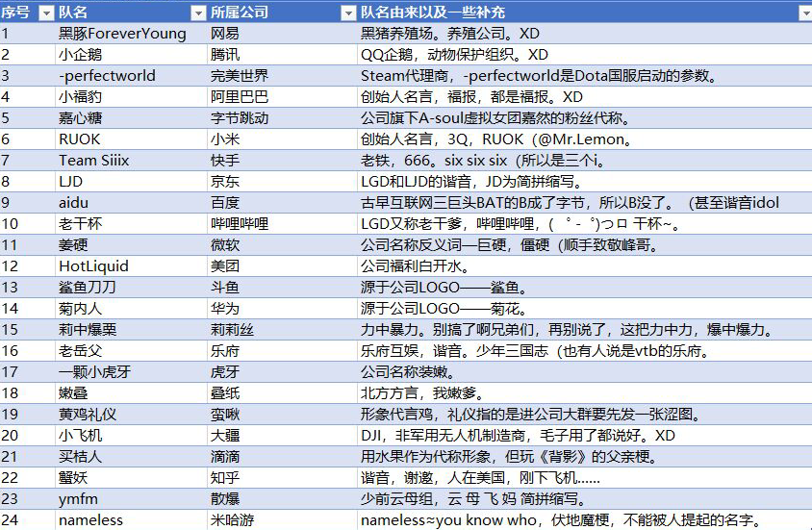
Task: Click the company cell 网易
Action: point(282,34)
